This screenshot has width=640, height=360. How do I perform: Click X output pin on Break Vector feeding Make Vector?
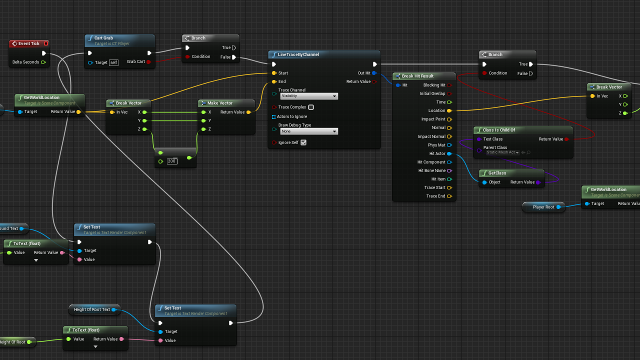tap(144, 112)
